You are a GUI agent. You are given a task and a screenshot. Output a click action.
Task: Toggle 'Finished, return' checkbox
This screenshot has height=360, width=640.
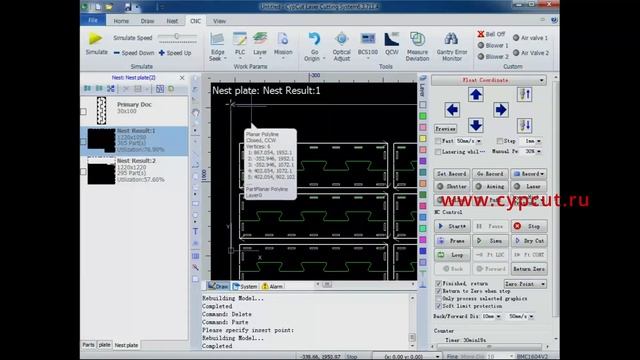438,283
